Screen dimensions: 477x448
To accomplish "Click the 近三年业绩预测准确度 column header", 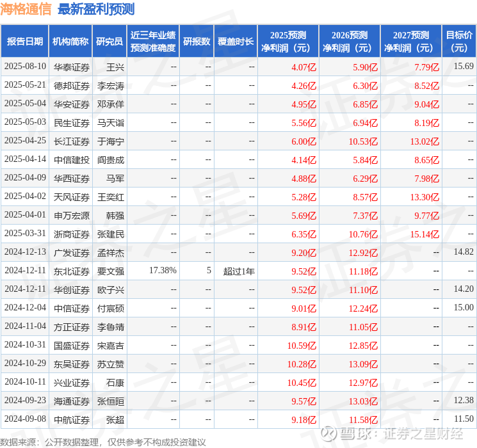I will pyautogui.click(x=153, y=42).
